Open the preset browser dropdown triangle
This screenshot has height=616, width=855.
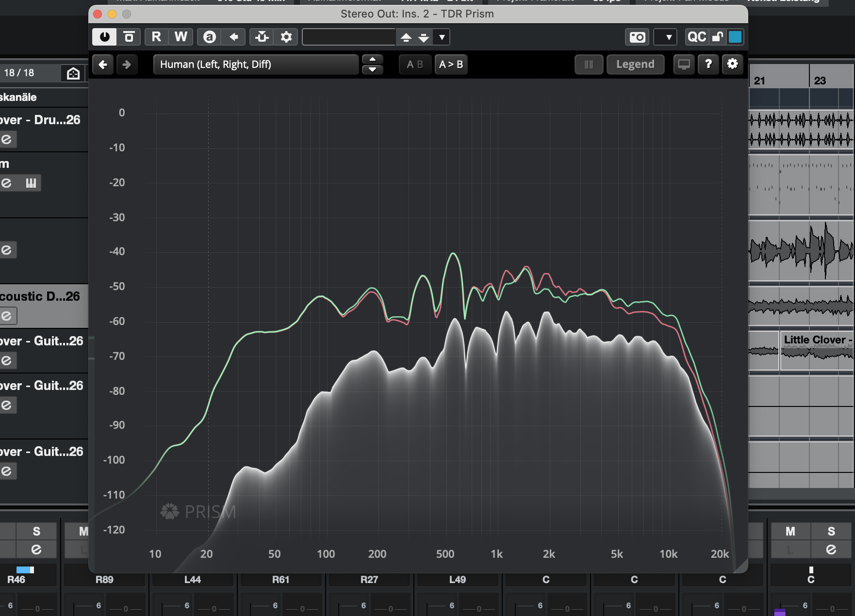(x=442, y=37)
